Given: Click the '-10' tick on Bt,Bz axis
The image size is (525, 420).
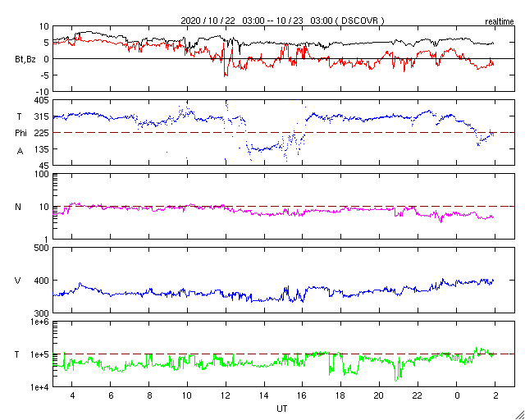Looking at the screenshot, I should tap(43, 92).
